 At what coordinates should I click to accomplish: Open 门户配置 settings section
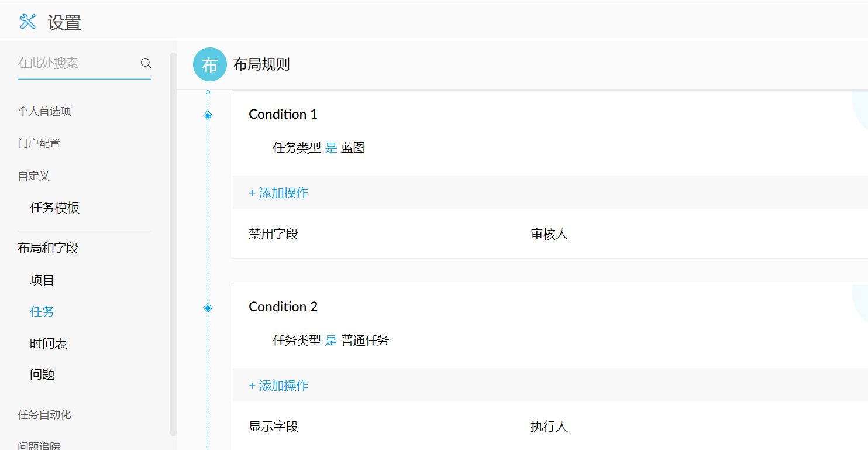(39, 143)
